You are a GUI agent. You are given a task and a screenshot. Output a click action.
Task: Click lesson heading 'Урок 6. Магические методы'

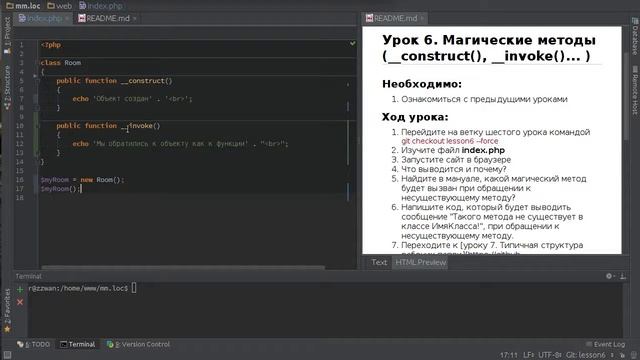coord(489,48)
